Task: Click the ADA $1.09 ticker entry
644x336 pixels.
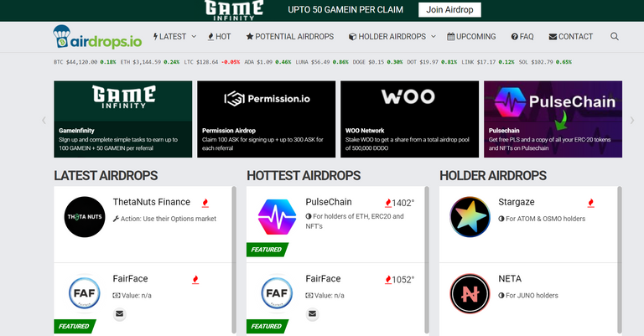Action: click(267, 62)
